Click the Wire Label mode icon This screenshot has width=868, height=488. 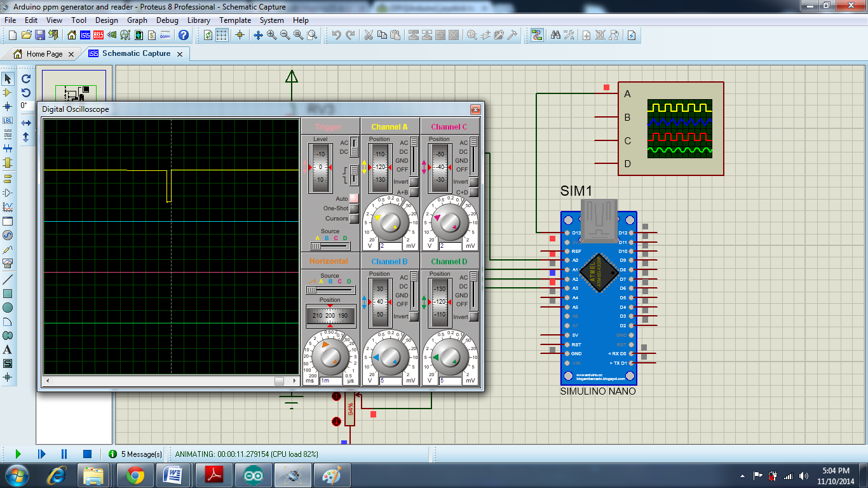point(8,120)
